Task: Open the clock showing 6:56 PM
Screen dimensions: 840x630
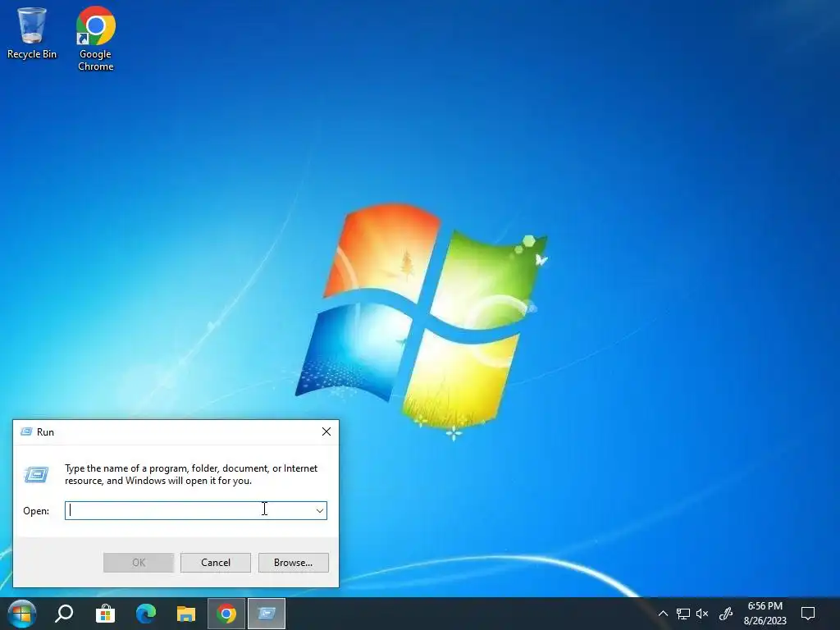Action: point(765,614)
